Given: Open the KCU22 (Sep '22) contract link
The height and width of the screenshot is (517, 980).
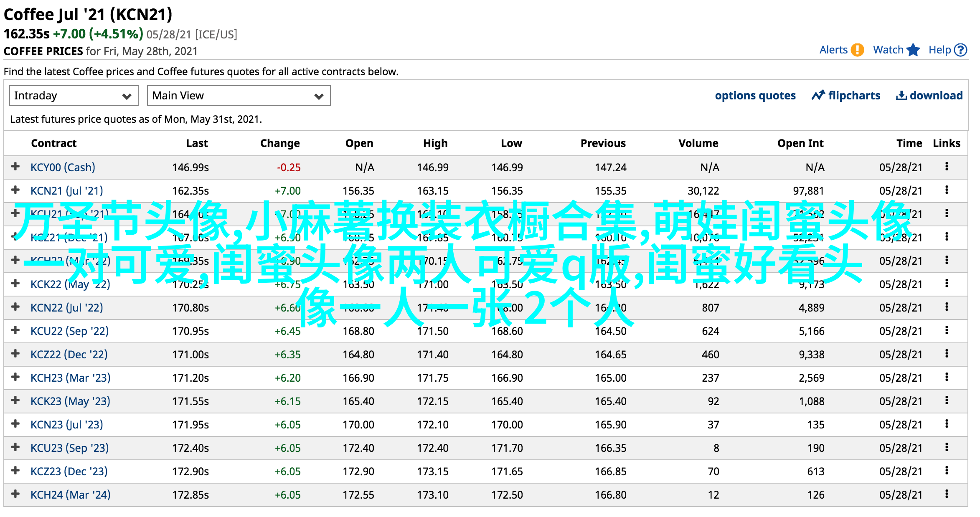Looking at the screenshot, I should tap(69, 331).
